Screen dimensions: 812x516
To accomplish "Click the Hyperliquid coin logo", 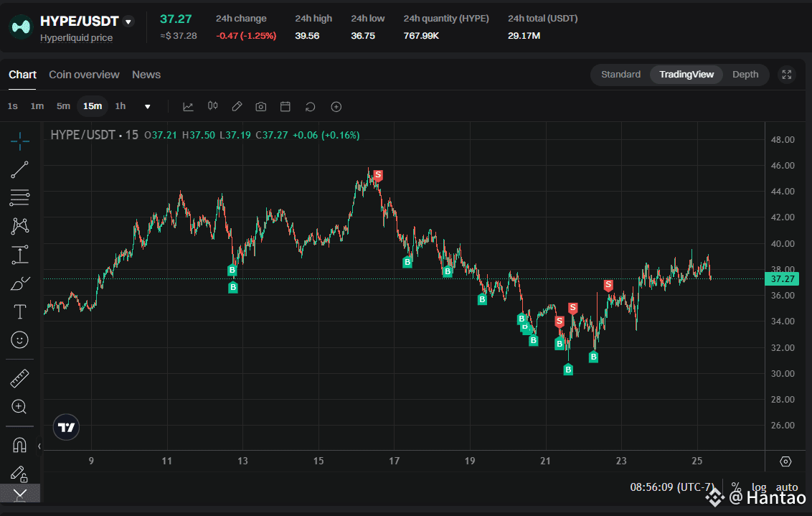I will click(21, 27).
